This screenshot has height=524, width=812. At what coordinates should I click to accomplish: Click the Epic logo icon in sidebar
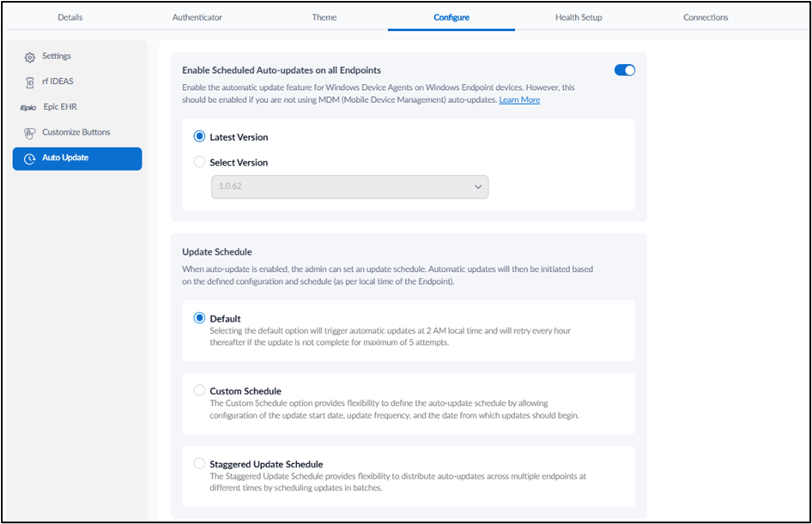[28, 107]
